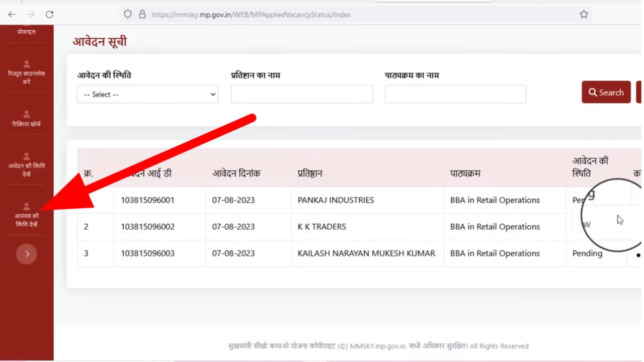Click the dropdown chevron on the status filter
The width and height of the screenshot is (644, 362).
(212, 94)
